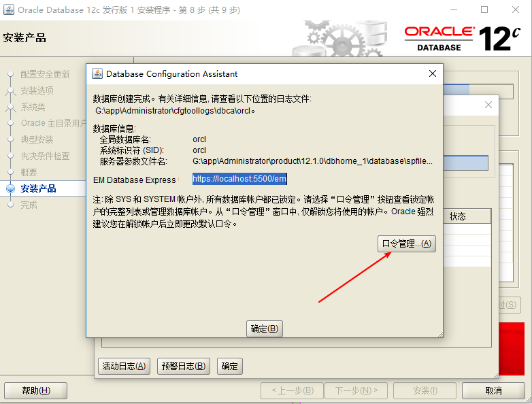Select the EM Database Express URL field
This screenshot has height=404, width=532.
[239, 179]
